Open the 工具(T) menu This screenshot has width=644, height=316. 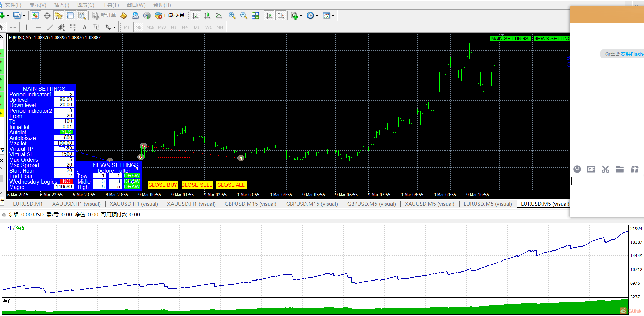[110, 5]
